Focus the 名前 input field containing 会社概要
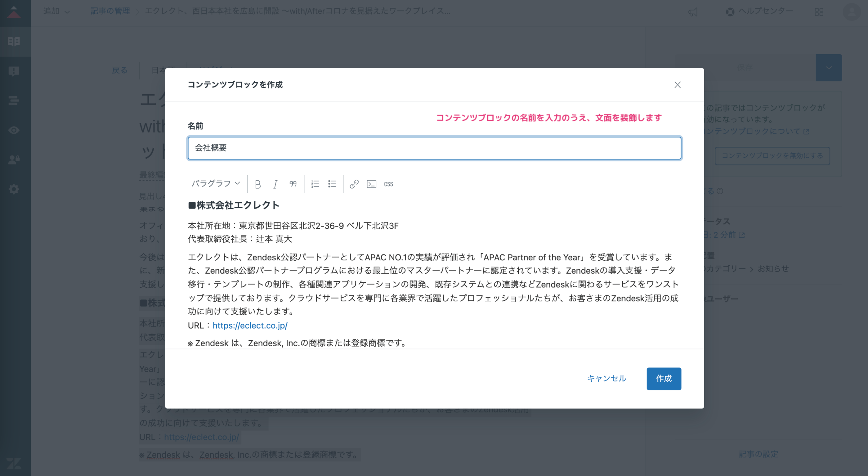868x476 pixels. click(434, 148)
